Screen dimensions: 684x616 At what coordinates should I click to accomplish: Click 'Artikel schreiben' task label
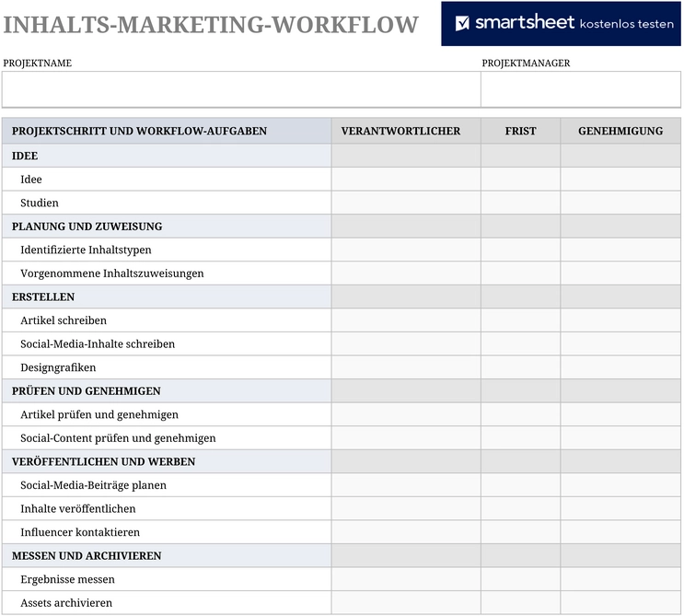[x=64, y=320]
